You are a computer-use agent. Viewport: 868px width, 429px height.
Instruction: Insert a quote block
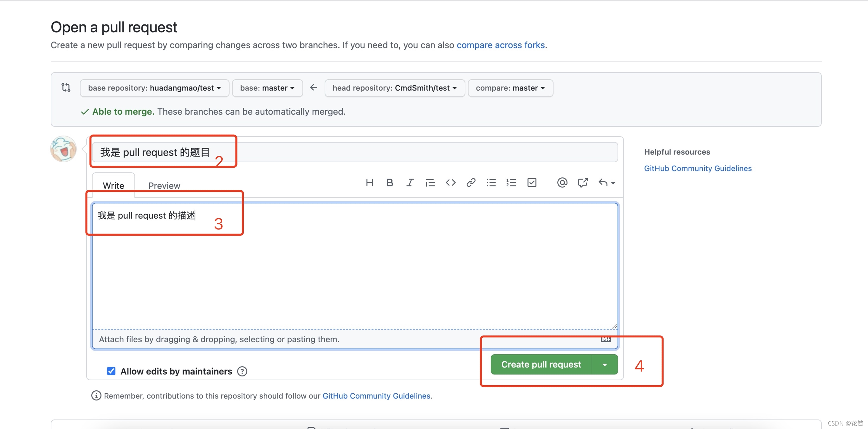[x=430, y=182]
